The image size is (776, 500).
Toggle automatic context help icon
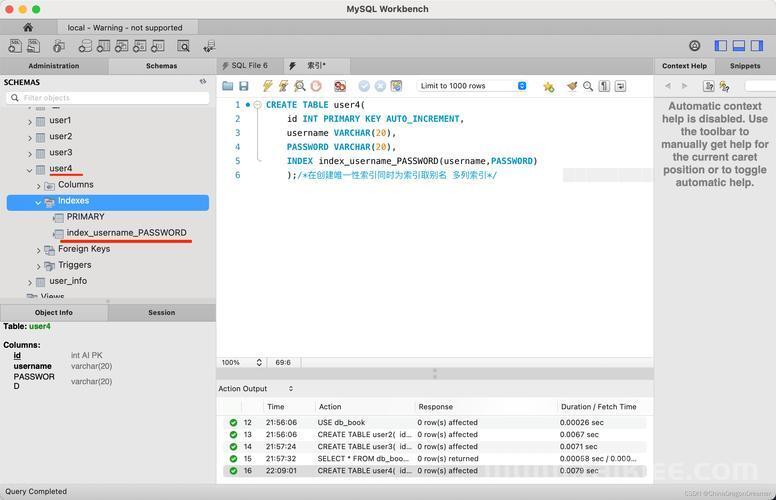(725, 87)
